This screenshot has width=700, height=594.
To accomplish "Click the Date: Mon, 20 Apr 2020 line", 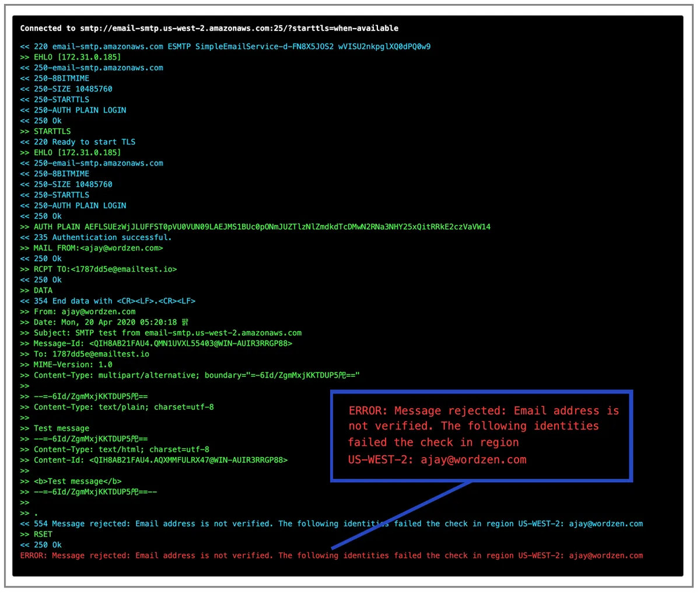I will (104, 322).
